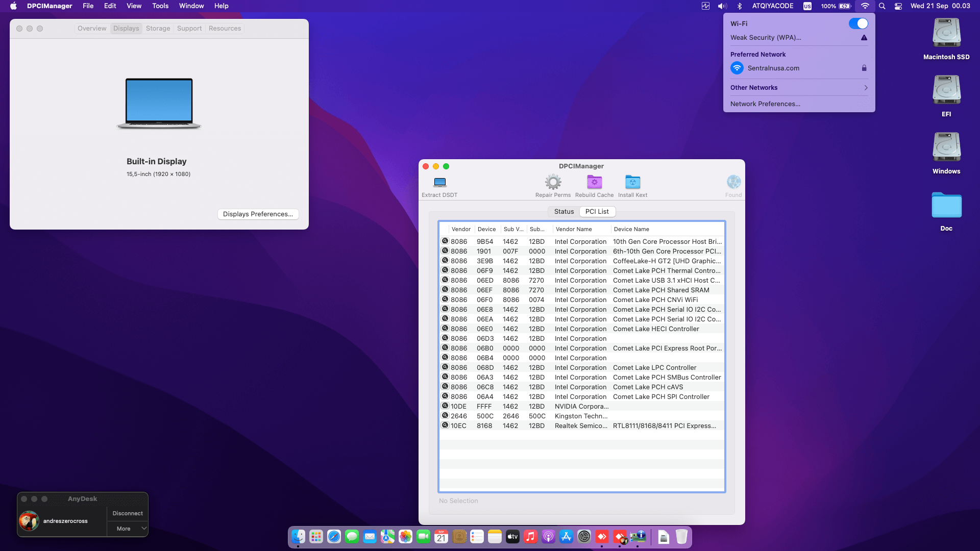980x551 pixels.
Task: Open Control Center in the menu bar
Action: point(898,6)
